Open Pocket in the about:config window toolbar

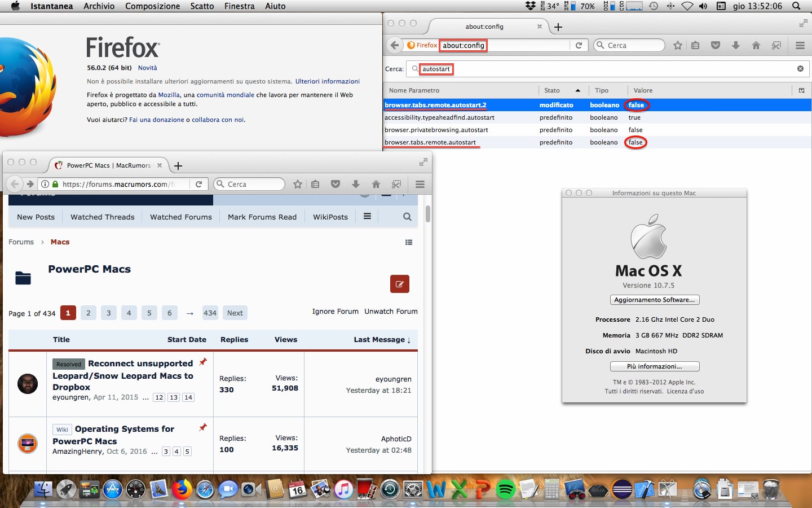point(716,45)
